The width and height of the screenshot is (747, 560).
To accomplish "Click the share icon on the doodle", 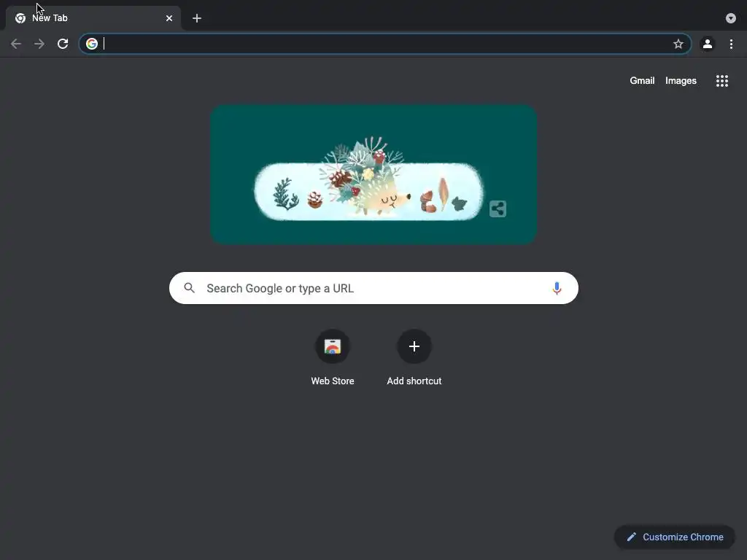I will (x=498, y=209).
